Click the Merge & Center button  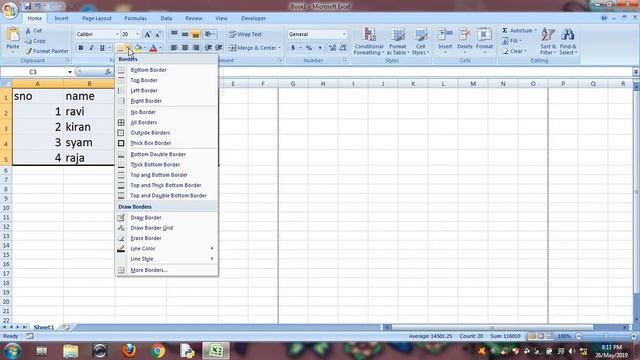click(252, 48)
